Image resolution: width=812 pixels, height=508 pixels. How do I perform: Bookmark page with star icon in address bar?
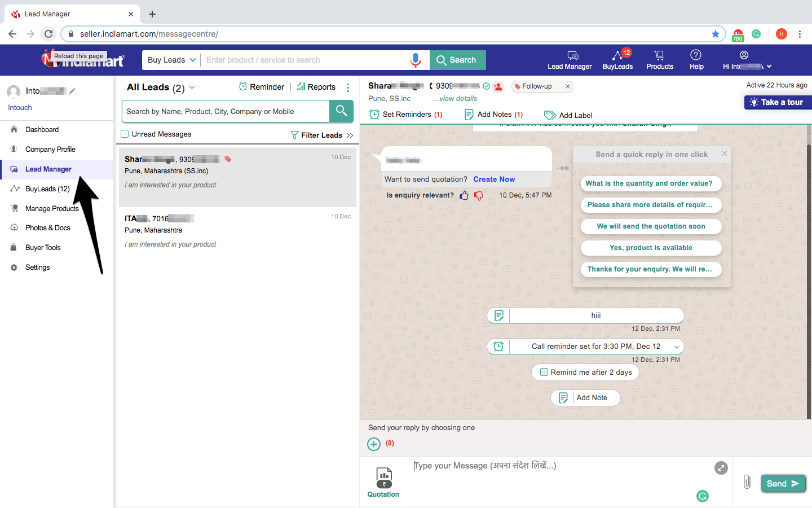[716, 34]
